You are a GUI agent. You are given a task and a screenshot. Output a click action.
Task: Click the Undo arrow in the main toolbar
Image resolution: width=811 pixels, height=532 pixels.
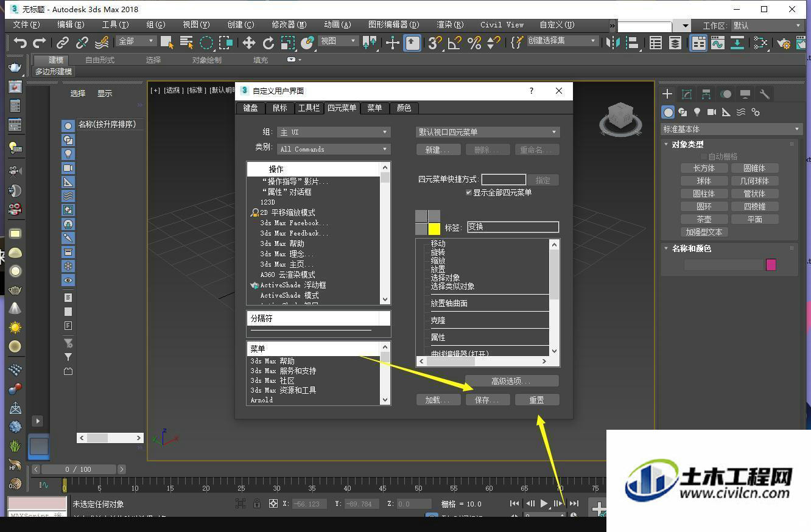(20, 43)
